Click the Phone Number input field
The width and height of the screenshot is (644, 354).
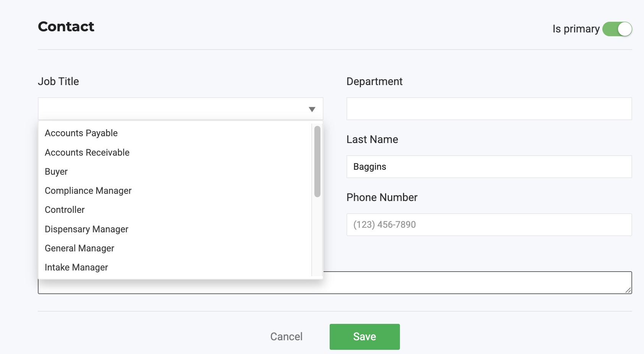point(489,225)
